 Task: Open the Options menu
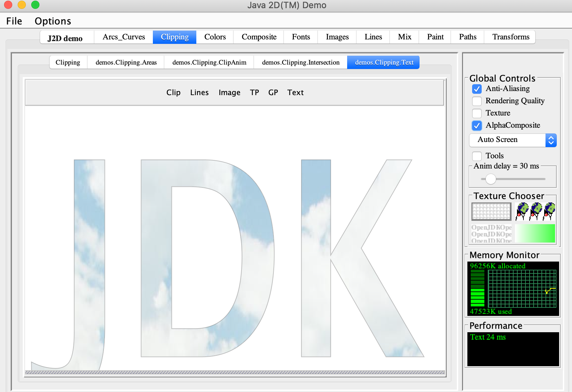coord(53,21)
